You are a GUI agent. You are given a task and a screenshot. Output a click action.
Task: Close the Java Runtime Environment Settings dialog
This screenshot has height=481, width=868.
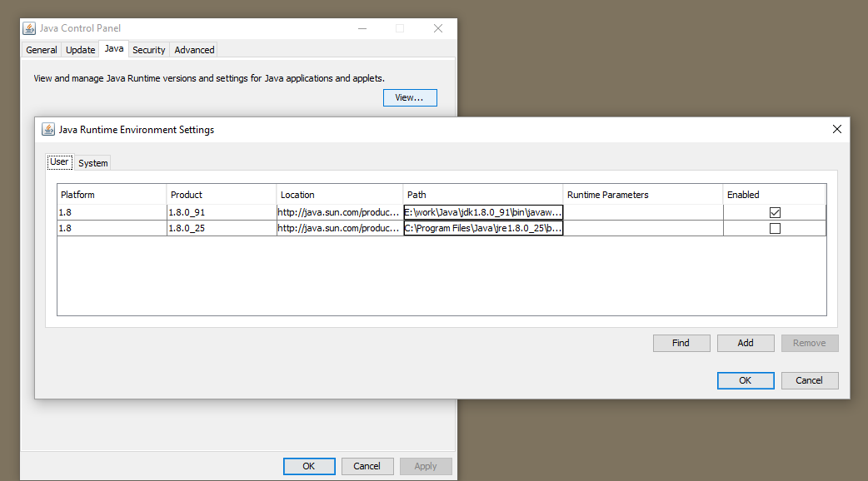837,129
